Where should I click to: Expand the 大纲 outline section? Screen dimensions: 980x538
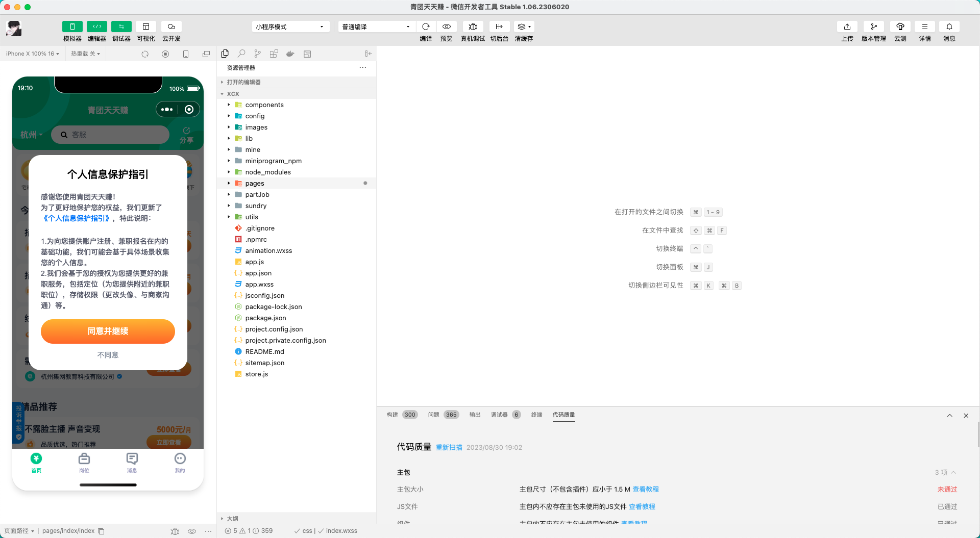297,519
